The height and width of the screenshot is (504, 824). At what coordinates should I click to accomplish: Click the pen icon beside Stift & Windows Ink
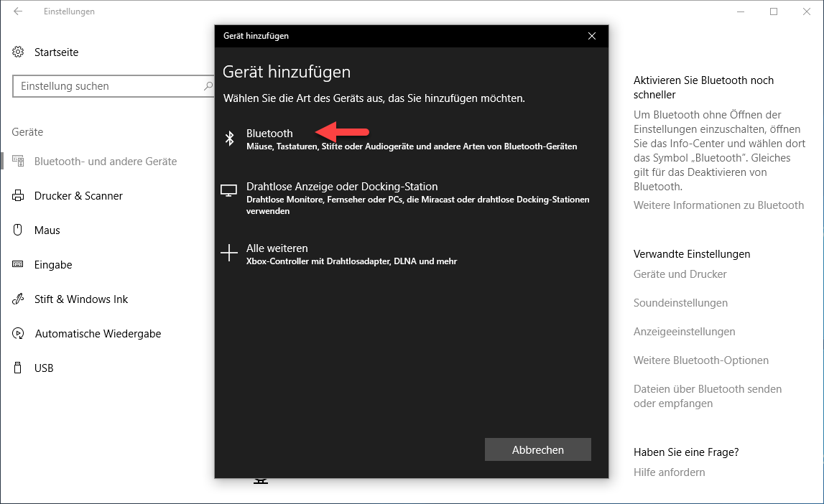pyautogui.click(x=19, y=299)
